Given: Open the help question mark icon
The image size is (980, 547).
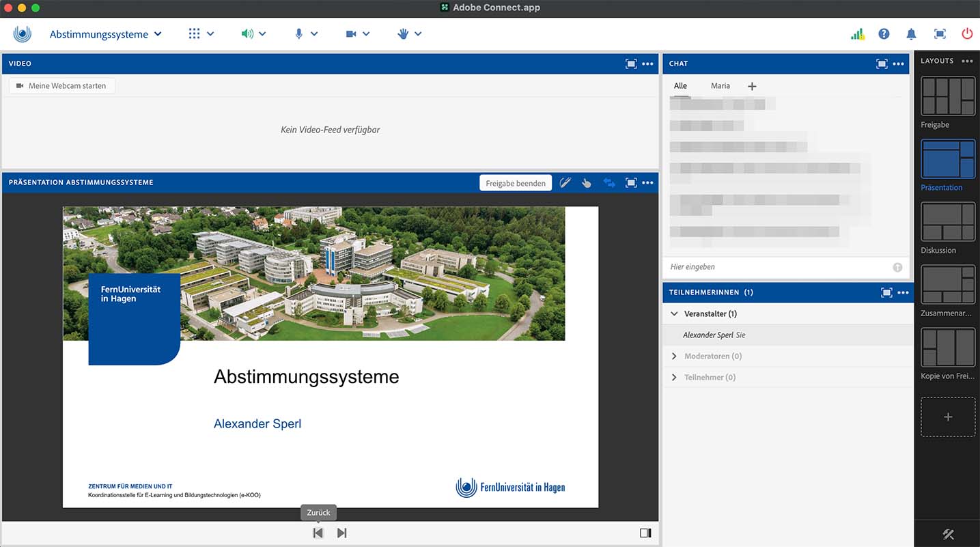Looking at the screenshot, I should pyautogui.click(x=884, y=33).
